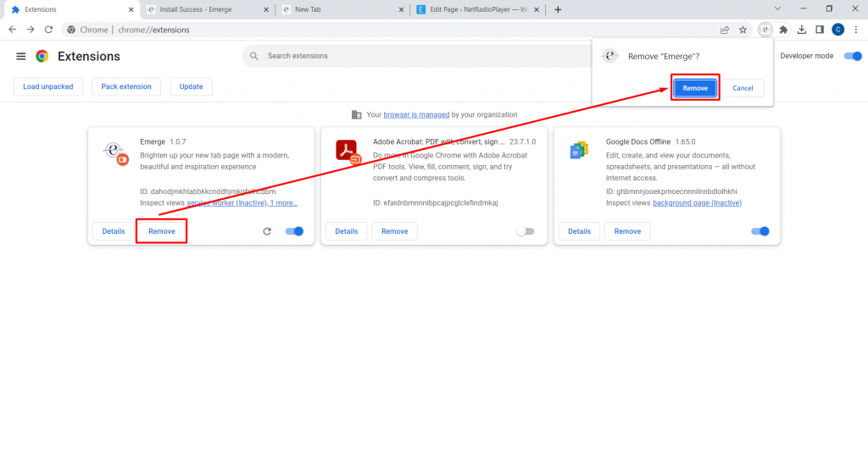
Task: Open Details for Emerge extension
Action: coord(114,231)
